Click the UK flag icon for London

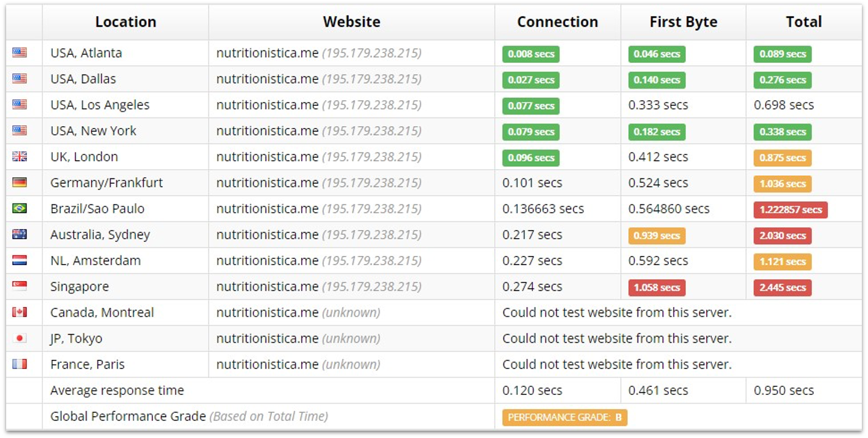tap(20, 157)
